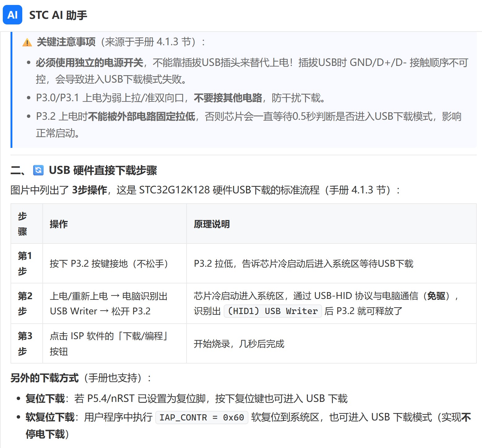Image resolution: width=482 pixels, height=448 pixels.
Task: Select the 必须使用独立的电源开关 bold text
Action: pos(89,63)
